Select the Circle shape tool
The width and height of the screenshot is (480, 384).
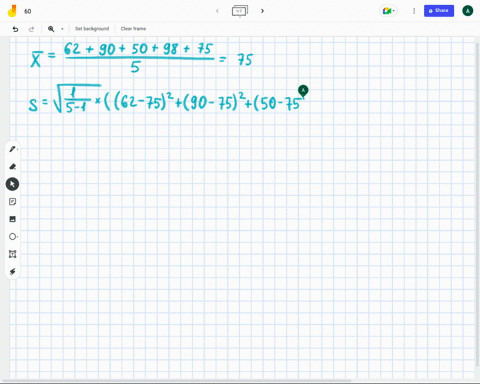click(x=13, y=237)
